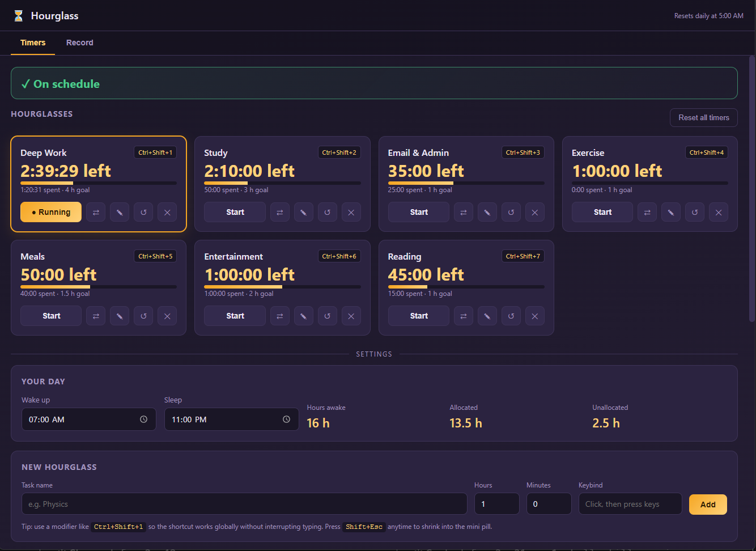
Task: Edit the Email & Admin hourglass
Action: coord(487,213)
